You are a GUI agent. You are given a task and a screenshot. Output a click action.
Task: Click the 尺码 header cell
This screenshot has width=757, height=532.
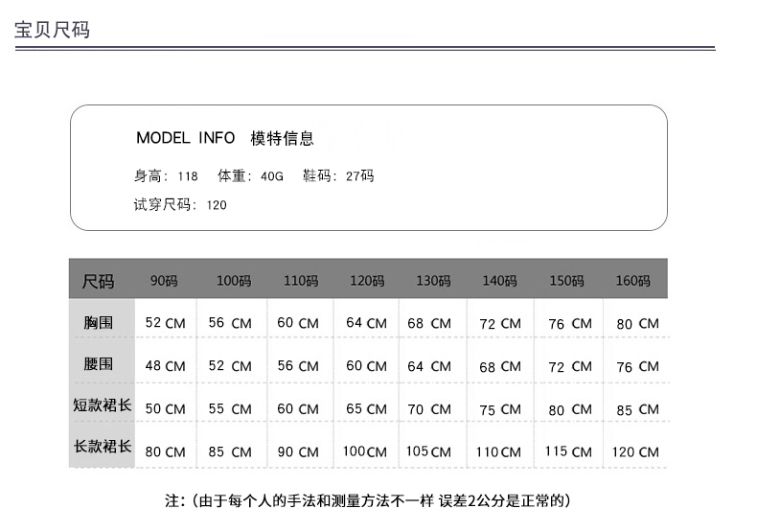click(98, 281)
